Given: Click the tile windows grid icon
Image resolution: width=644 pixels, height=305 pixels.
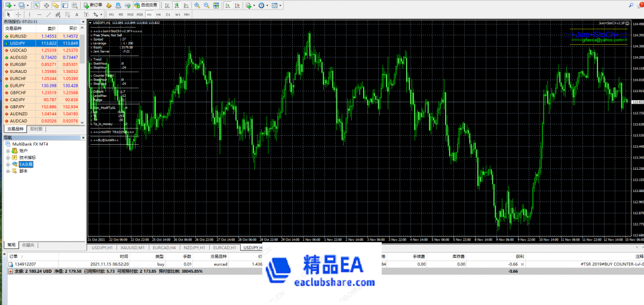Looking at the screenshot, I should [x=216, y=5].
